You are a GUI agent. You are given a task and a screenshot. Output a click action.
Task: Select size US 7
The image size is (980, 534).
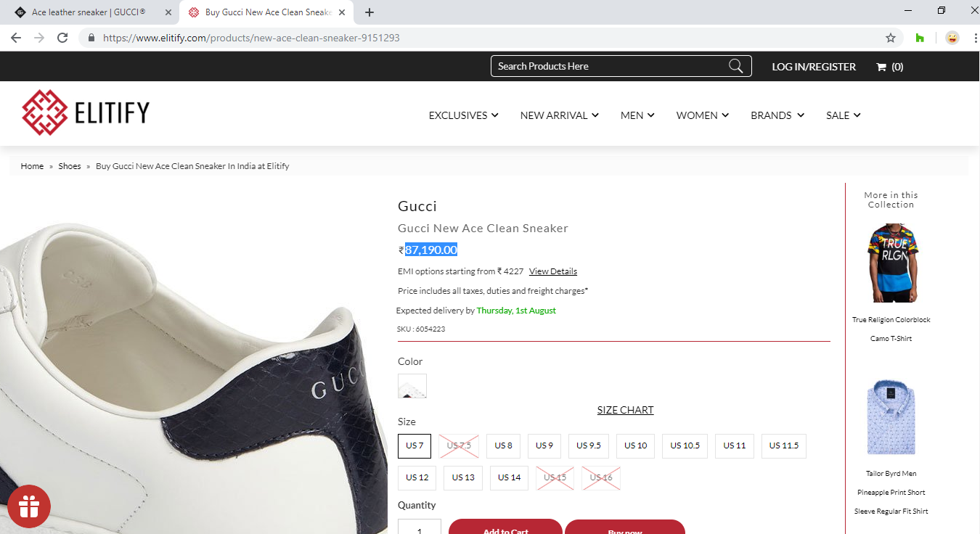point(415,445)
